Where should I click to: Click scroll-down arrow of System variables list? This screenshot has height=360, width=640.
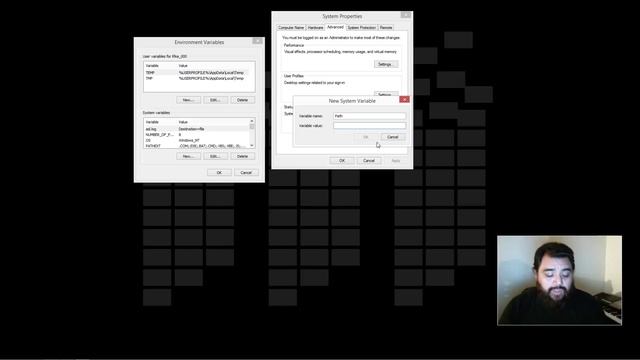tap(252, 145)
